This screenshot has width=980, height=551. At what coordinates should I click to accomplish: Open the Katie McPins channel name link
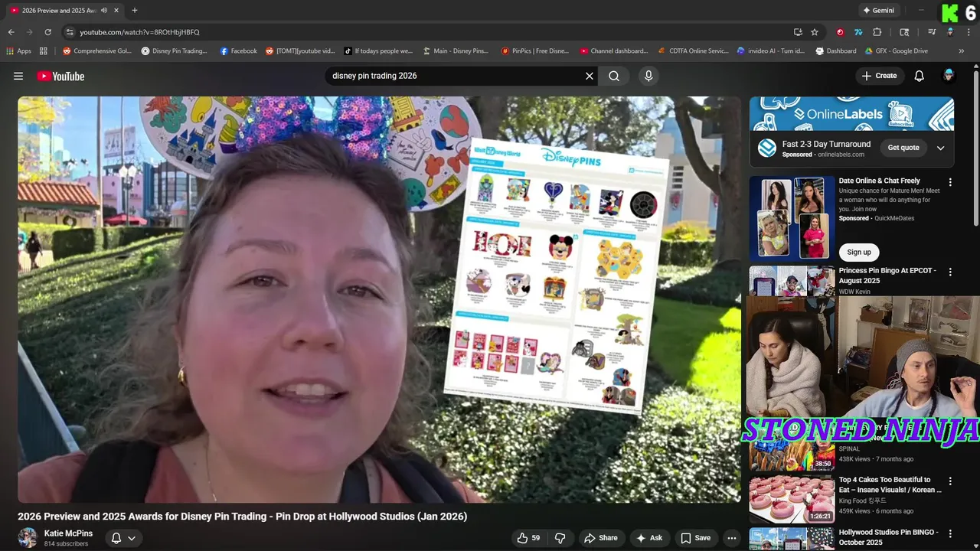click(68, 533)
